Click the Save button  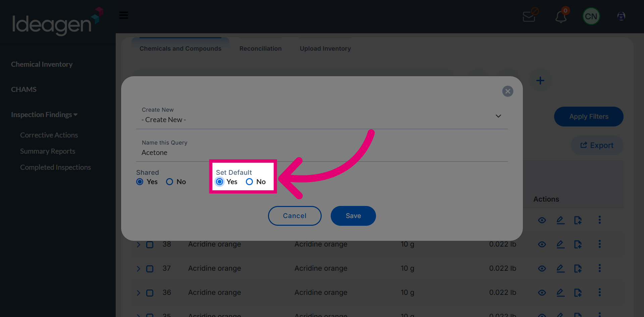(353, 216)
